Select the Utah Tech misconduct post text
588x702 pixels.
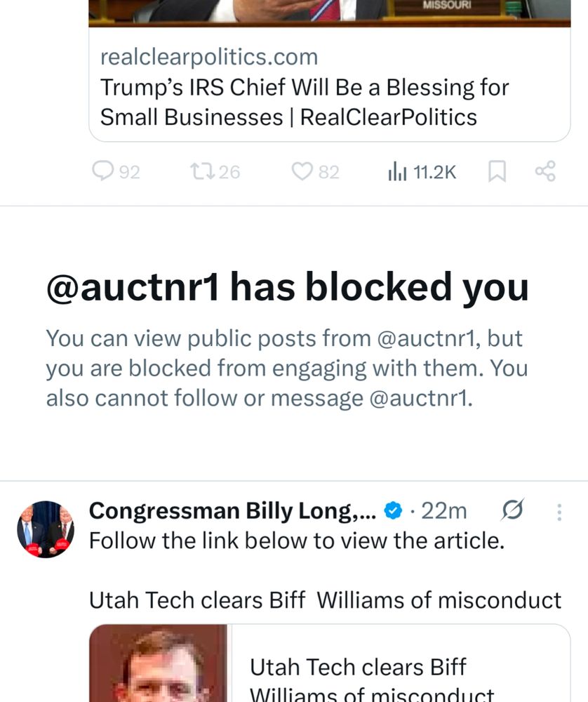tap(325, 600)
